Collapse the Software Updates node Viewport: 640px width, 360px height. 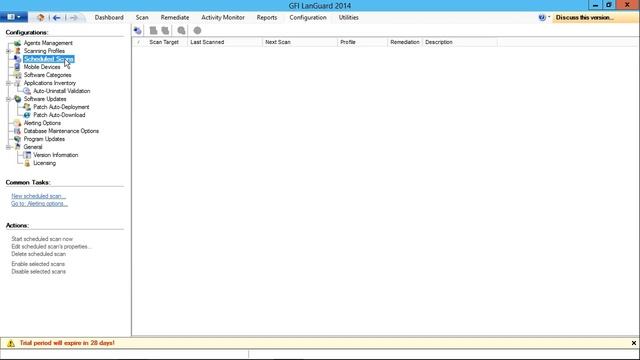(8, 99)
